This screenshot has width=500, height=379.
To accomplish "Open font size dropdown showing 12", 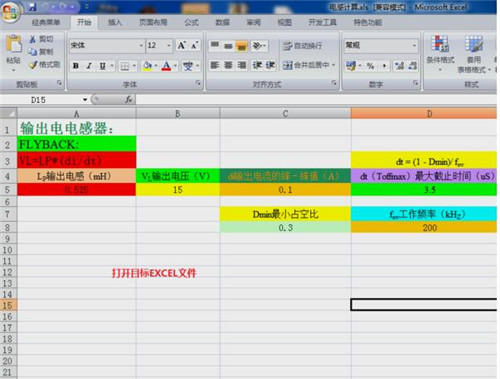I will (169, 45).
